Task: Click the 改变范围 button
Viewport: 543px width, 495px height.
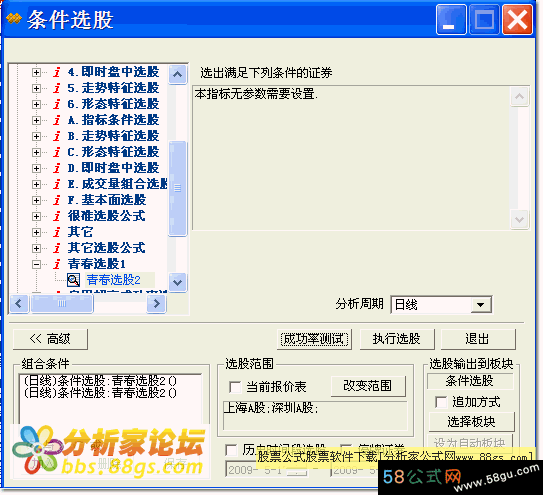Action: (x=368, y=386)
